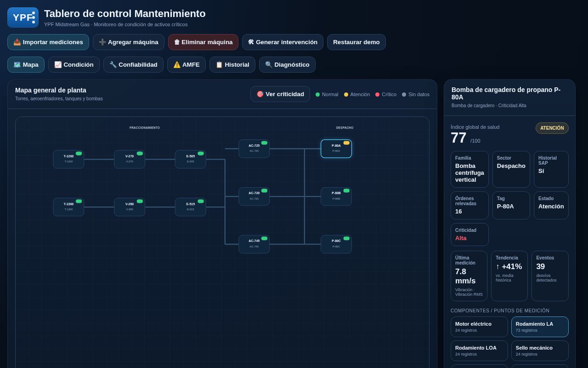
Task: Go to the AMFE tab
Action: coord(187,64)
